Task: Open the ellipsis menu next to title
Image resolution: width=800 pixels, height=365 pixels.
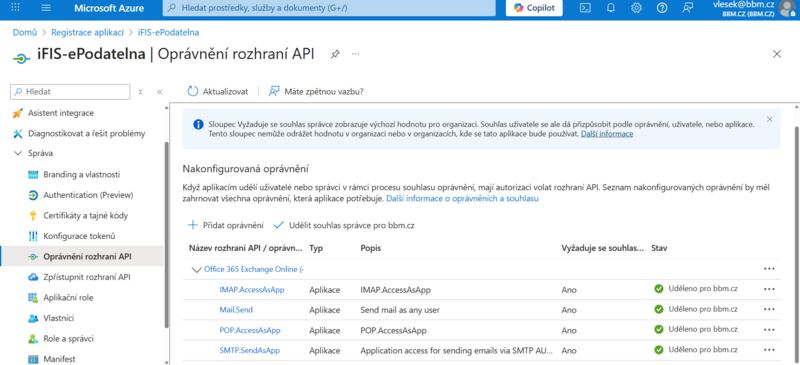Action: point(356,54)
